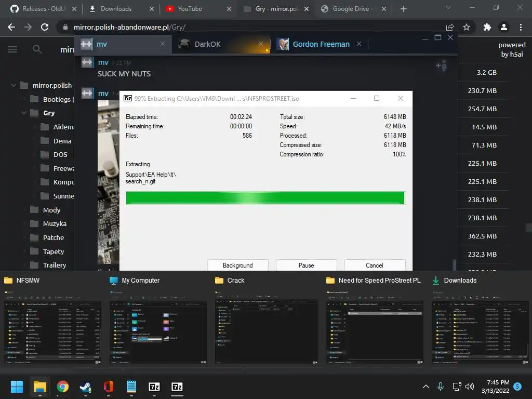
Task: Select the My Computer window thumbnail
Action: pyautogui.click(x=158, y=321)
